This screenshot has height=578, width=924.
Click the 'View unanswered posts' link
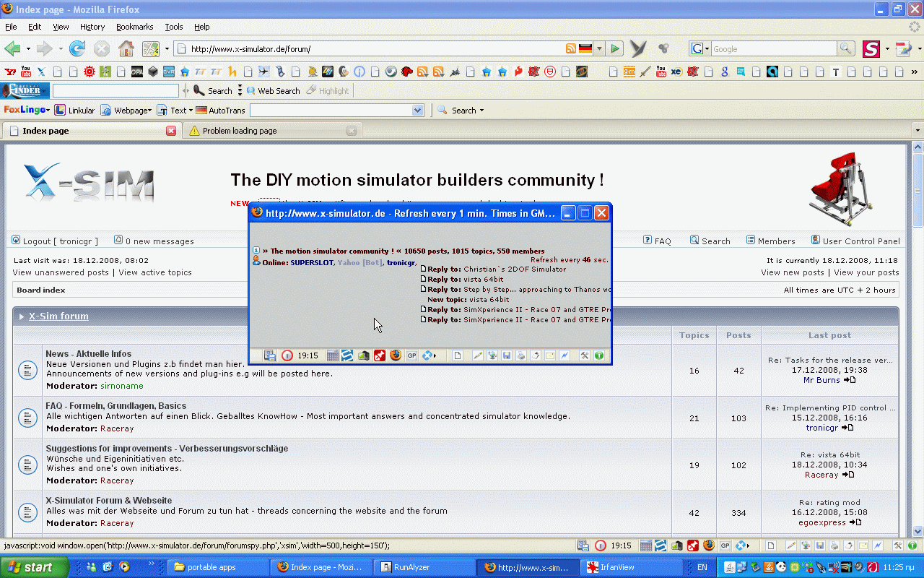click(x=61, y=272)
